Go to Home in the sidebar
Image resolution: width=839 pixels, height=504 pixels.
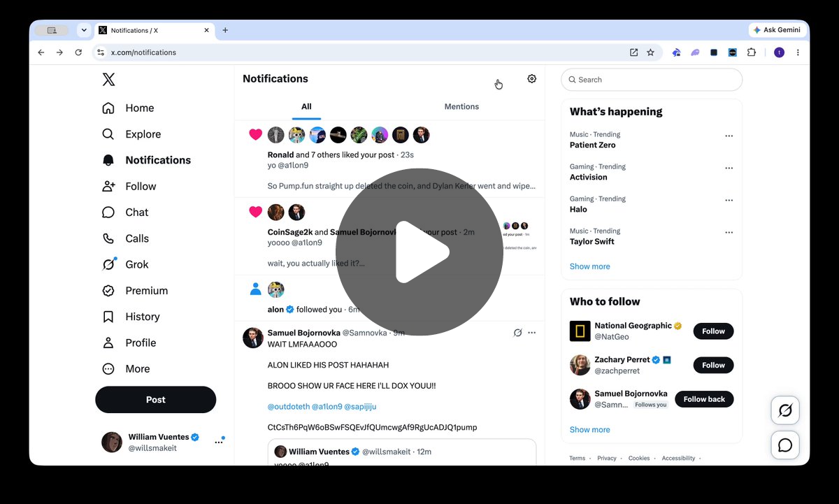click(129, 108)
